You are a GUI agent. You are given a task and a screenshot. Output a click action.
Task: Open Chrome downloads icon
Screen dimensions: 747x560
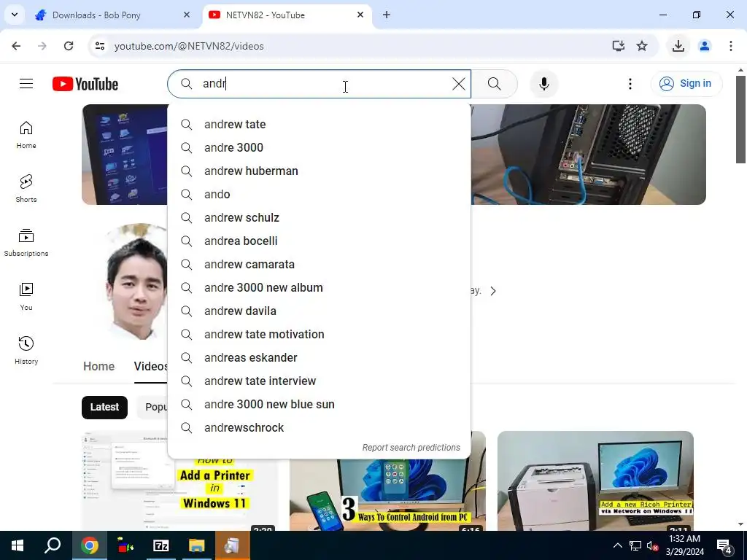tap(678, 46)
